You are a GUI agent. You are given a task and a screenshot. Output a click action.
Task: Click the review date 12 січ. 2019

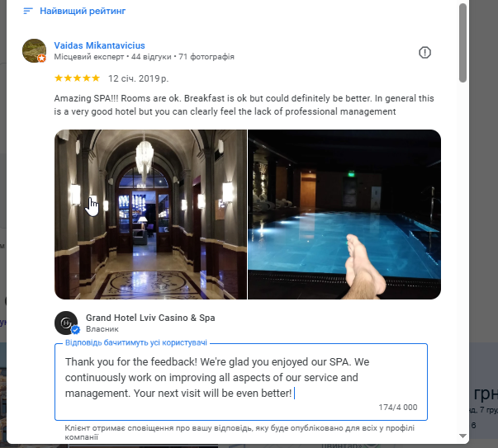[x=138, y=78]
